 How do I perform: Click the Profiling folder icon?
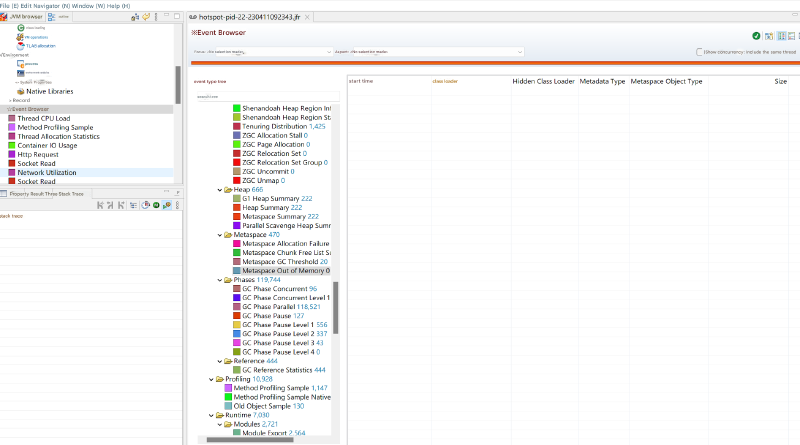point(218,379)
